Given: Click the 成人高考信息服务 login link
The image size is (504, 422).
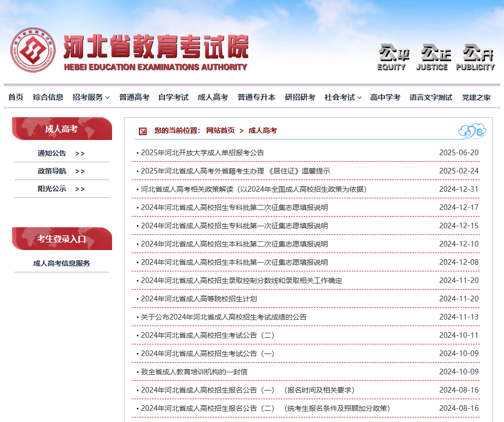Looking at the screenshot, I should [x=61, y=263].
